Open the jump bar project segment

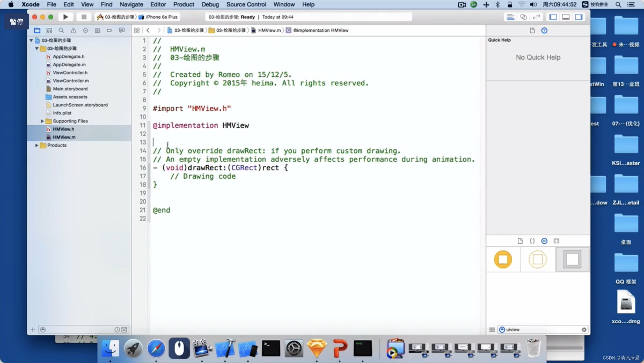pyautogui.click(x=186, y=30)
